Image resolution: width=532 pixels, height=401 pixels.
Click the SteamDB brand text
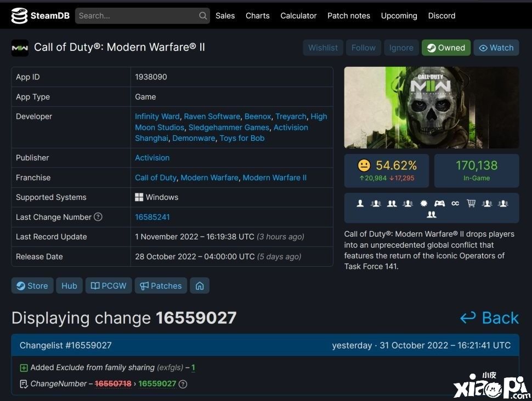(50, 15)
